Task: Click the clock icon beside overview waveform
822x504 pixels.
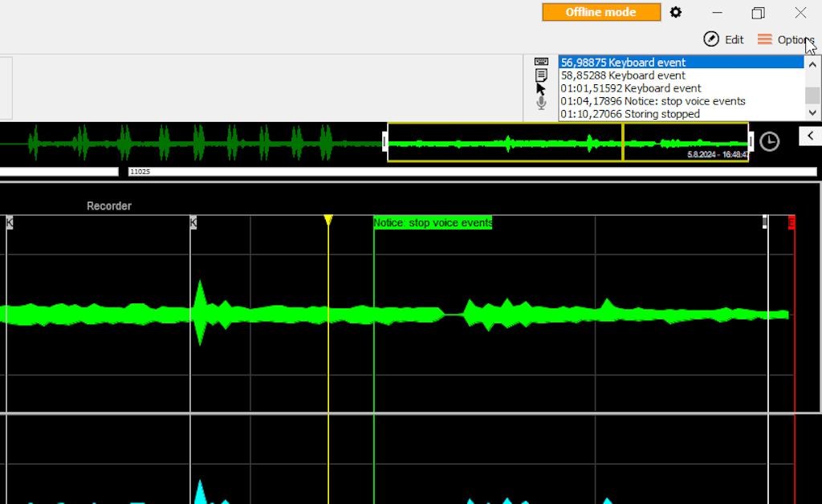Action: [769, 141]
